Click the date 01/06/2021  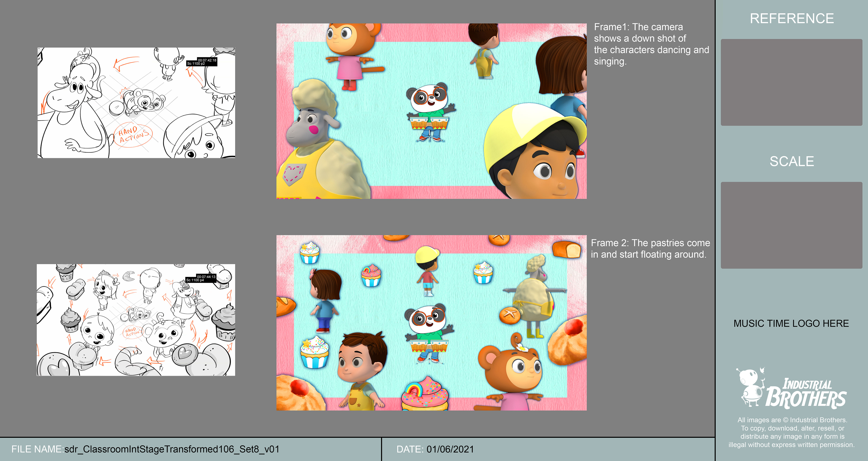450,449
